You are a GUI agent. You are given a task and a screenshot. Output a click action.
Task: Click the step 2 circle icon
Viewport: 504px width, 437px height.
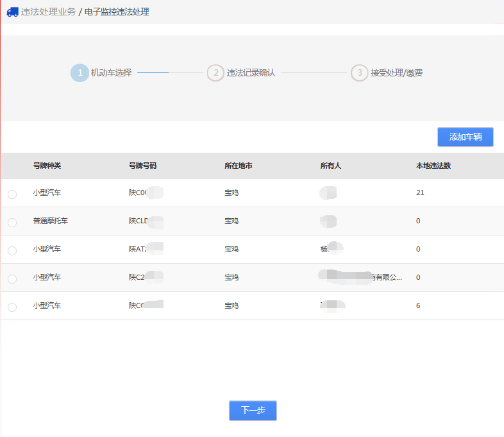(215, 73)
